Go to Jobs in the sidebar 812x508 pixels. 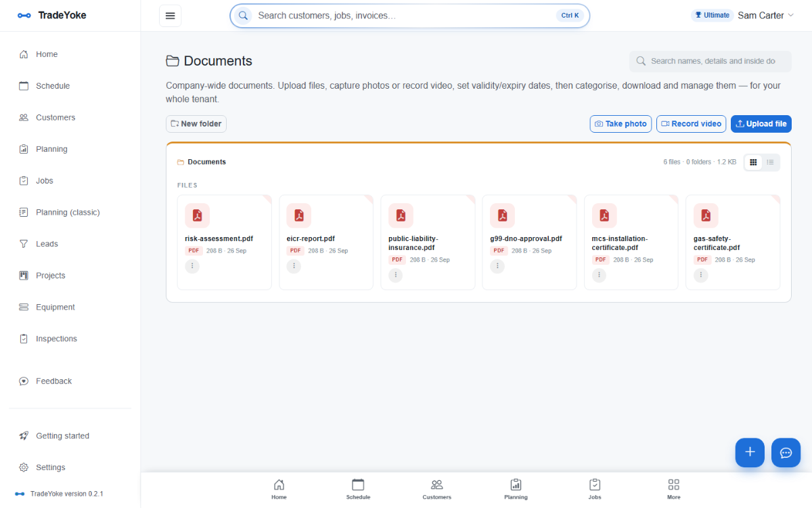click(x=70, y=181)
